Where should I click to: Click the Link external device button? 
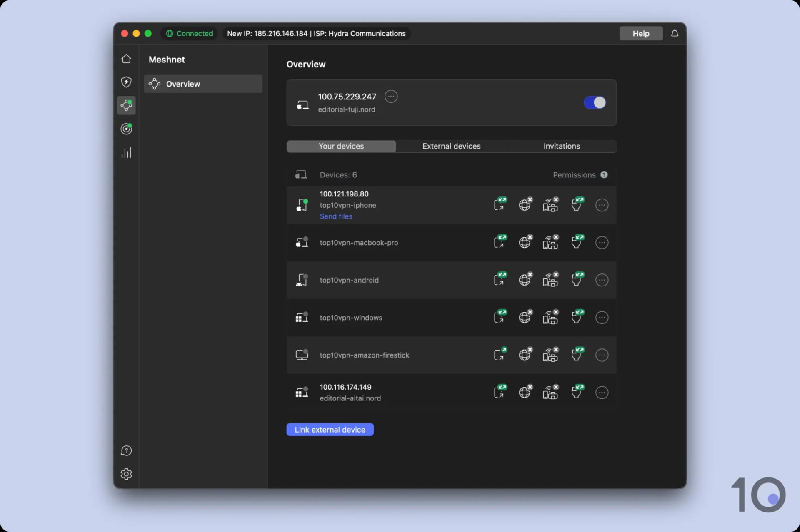(330, 429)
